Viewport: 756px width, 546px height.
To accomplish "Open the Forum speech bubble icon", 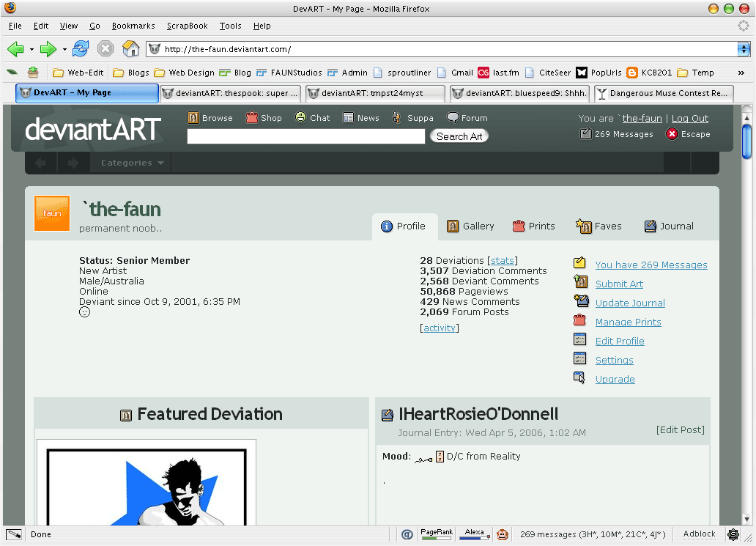I will 453,117.
